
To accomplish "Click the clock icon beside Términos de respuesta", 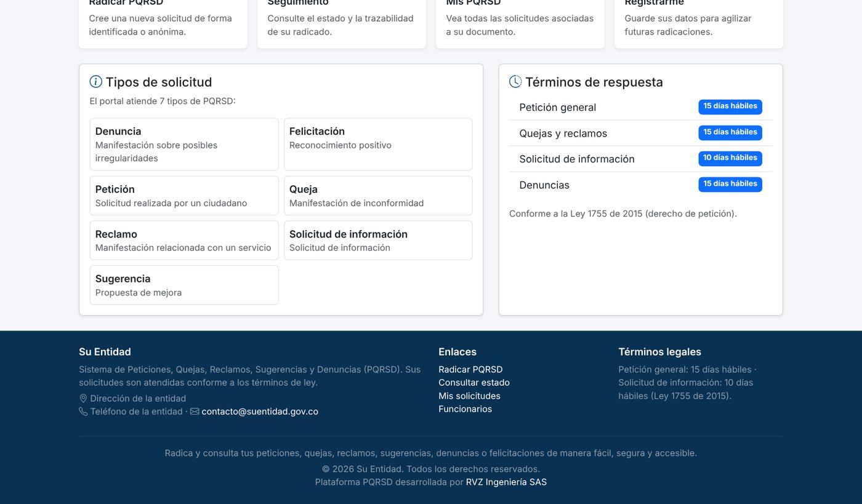I will tap(515, 82).
